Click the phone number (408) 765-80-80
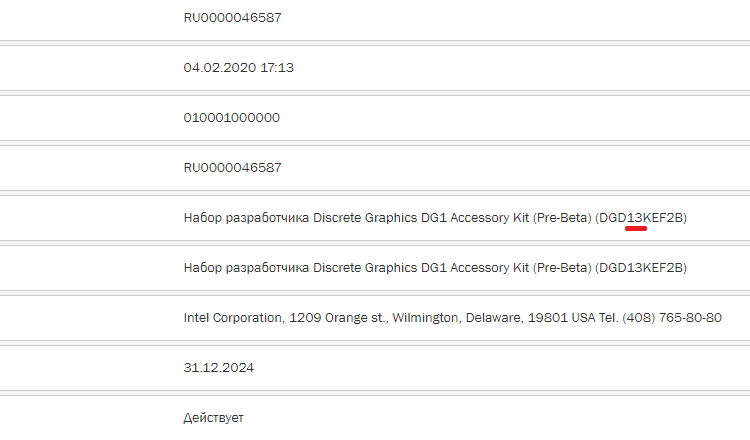 coord(672,318)
